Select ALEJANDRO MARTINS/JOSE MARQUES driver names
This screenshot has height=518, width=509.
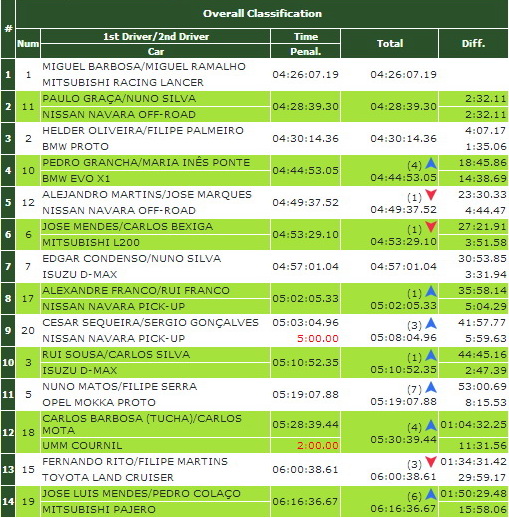tap(147, 194)
